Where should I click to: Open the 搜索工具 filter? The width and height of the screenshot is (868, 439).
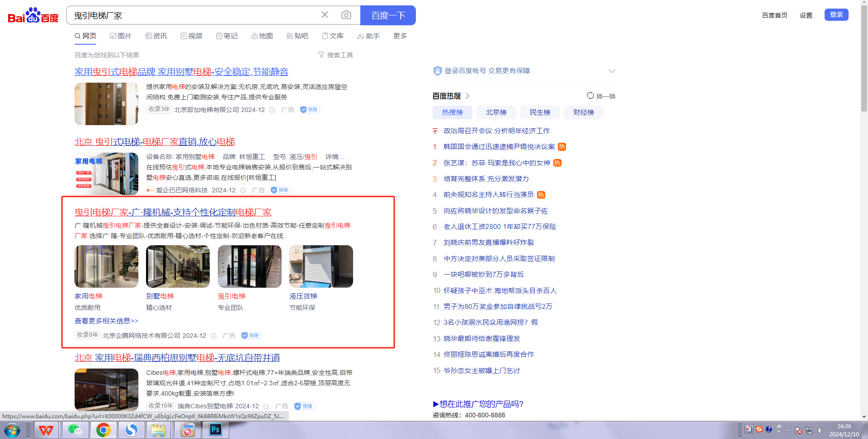(x=336, y=55)
